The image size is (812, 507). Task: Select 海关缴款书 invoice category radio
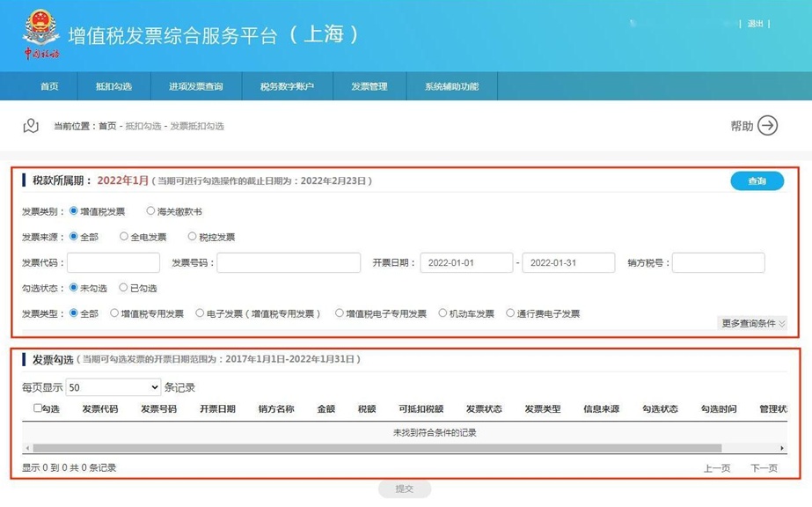150,212
